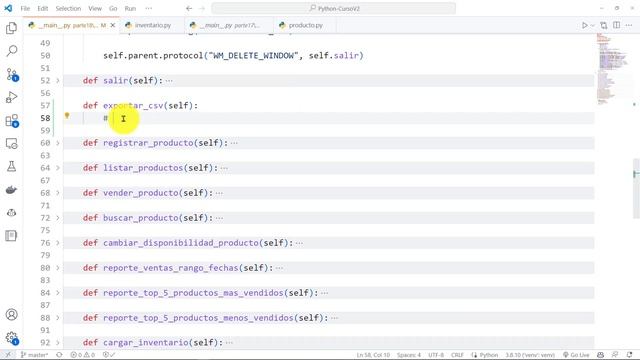Viewport: 640px width, 360px height.
Task: Open the Search view in activity bar
Action: pyautogui.click(x=11, y=51)
